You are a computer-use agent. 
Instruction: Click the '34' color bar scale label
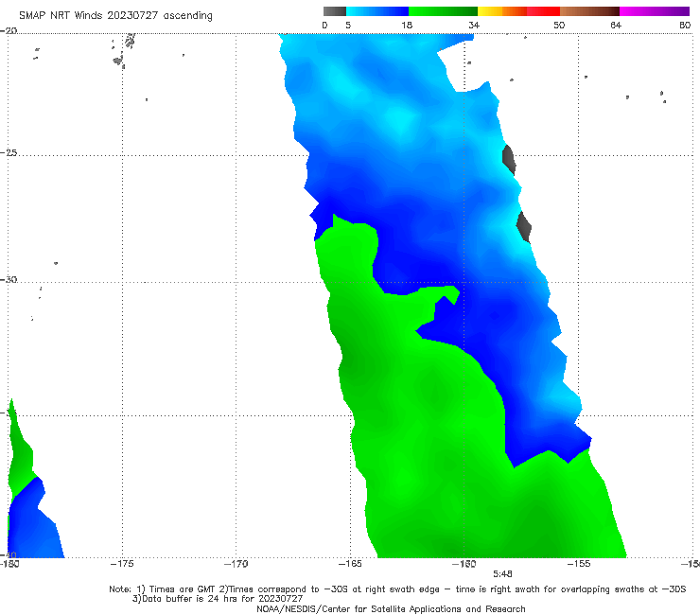pyautogui.click(x=474, y=26)
